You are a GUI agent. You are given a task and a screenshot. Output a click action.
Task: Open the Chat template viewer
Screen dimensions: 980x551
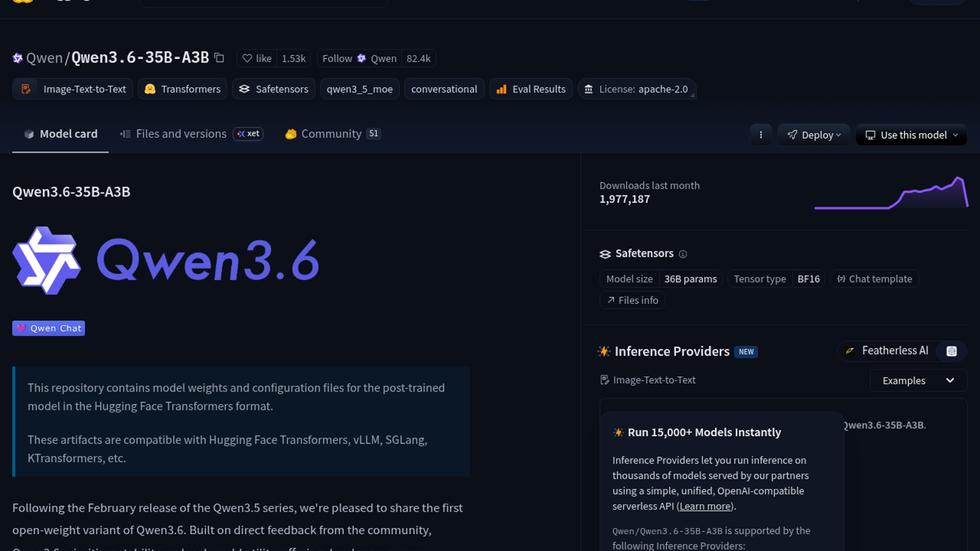coord(874,279)
